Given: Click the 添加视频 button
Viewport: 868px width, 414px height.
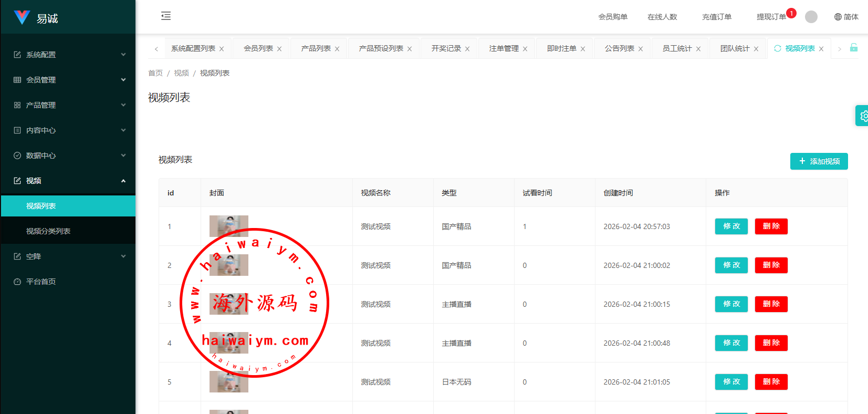Looking at the screenshot, I should 819,161.
